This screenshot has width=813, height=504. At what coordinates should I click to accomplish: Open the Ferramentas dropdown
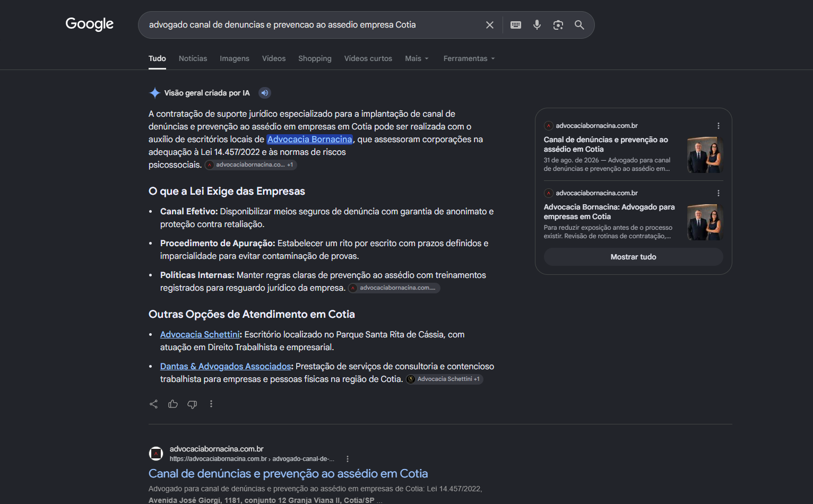(x=469, y=58)
